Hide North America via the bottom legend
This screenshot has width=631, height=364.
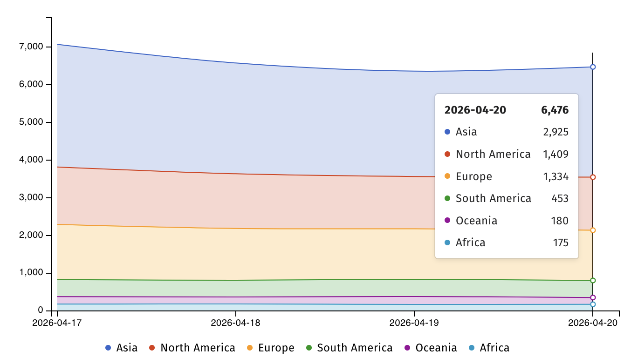point(192,348)
